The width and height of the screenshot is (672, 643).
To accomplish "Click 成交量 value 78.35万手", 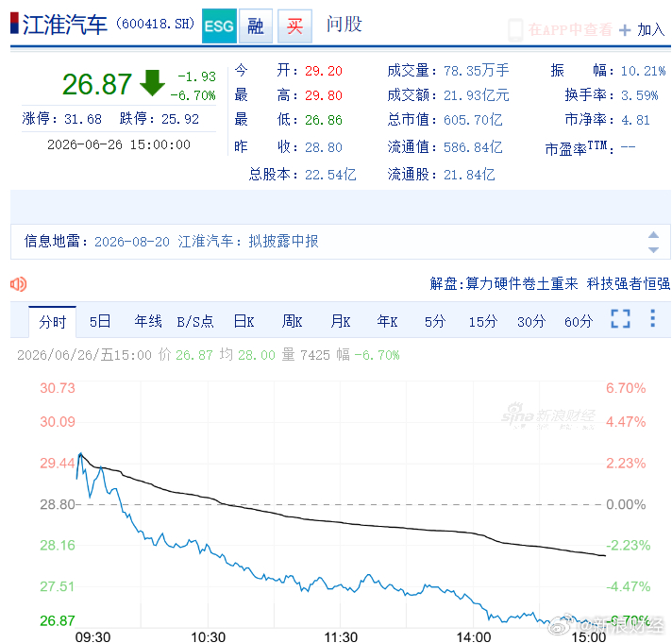I will click(476, 71).
